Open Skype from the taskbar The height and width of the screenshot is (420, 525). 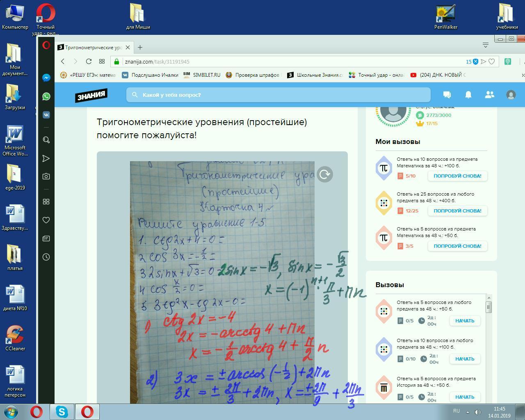pyautogui.click(x=62, y=412)
